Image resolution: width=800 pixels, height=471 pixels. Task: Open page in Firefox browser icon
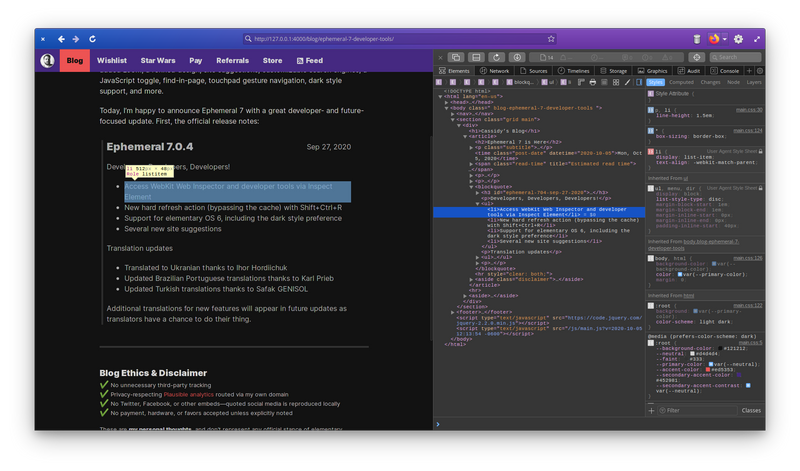coord(714,39)
